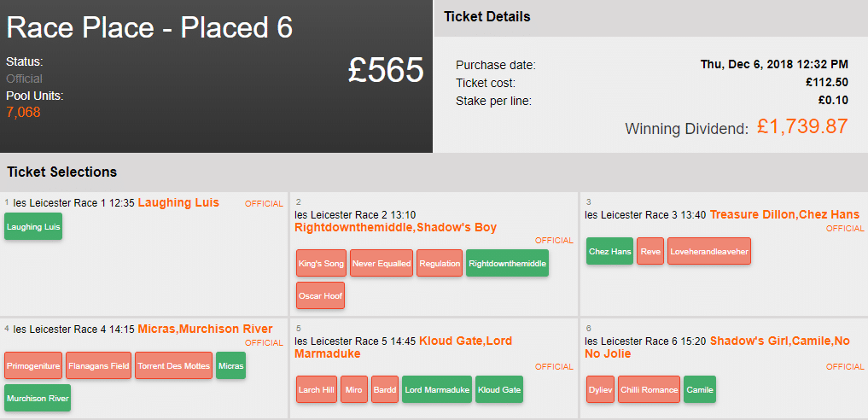Click the Never Equalled selection
This screenshot has width=868, height=420.
tap(381, 264)
